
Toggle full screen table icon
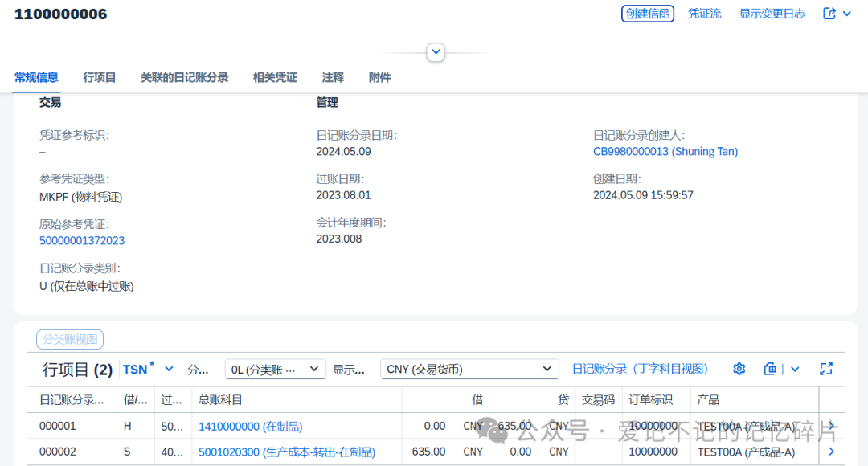(826, 369)
